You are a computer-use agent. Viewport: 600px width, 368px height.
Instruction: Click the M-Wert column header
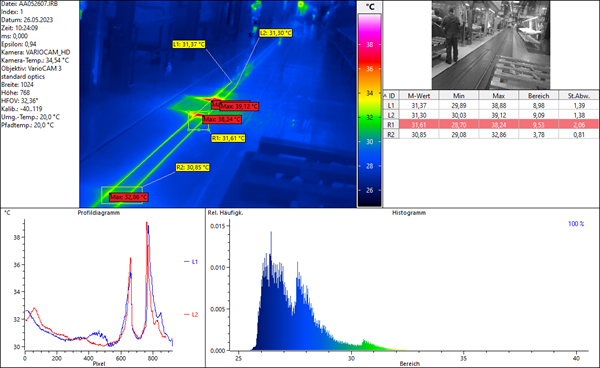pyautogui.click(x=419, y=96)
